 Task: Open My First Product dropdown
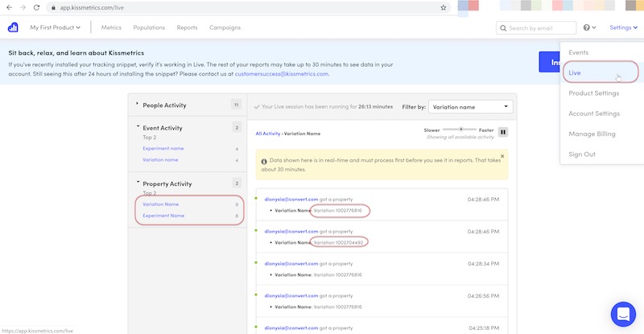55,27
